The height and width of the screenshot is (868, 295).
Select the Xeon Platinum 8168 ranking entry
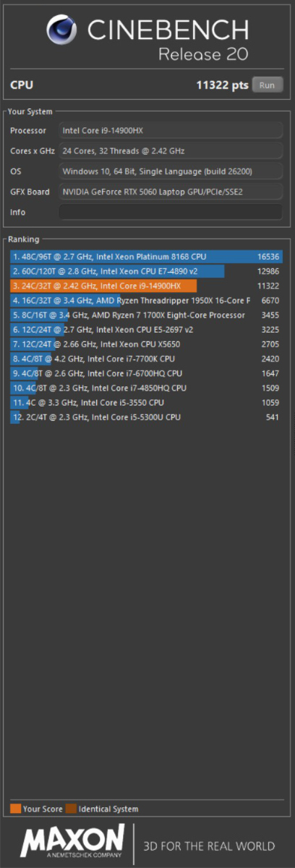(x=146, y=256)
